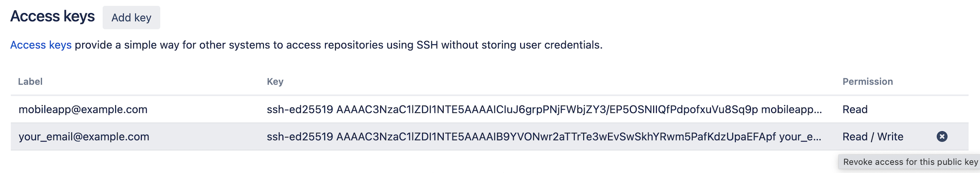Click the description text about SSH access
Screen dimensions: 980x173
338,45
